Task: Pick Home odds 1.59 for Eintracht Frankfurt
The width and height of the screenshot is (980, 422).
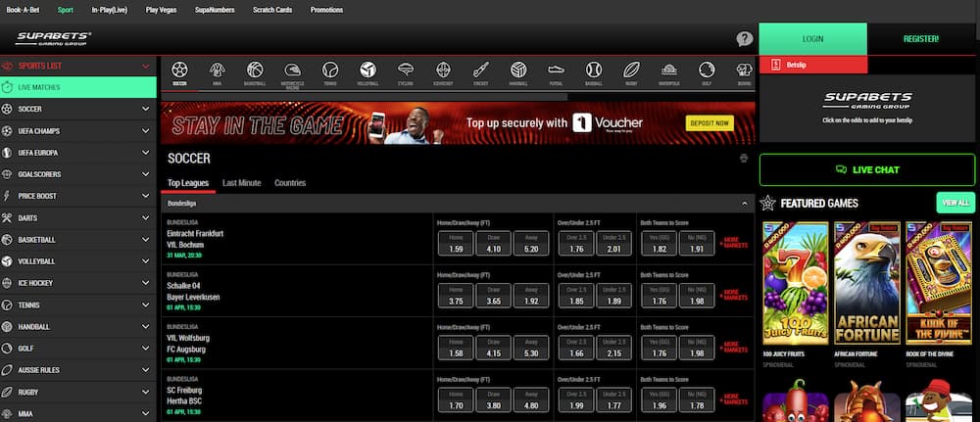Action: (x=456, y=244)
